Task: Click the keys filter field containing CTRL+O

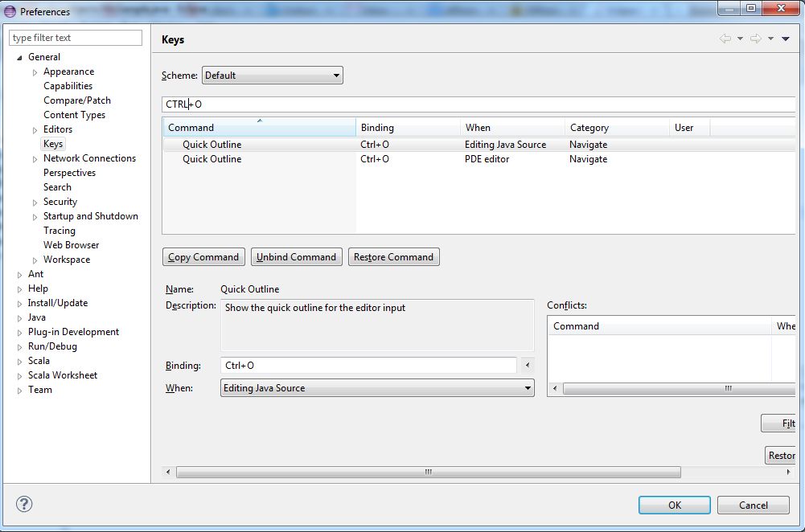Action: [478, 104]
